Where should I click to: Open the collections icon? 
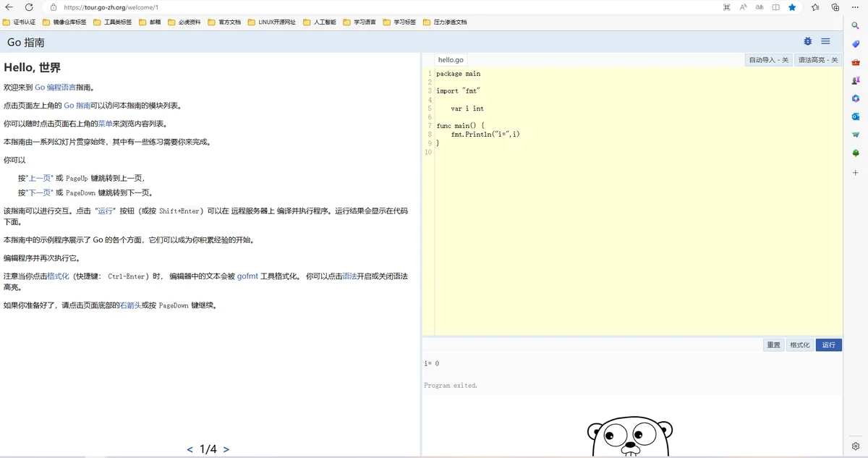pos(835,7)
